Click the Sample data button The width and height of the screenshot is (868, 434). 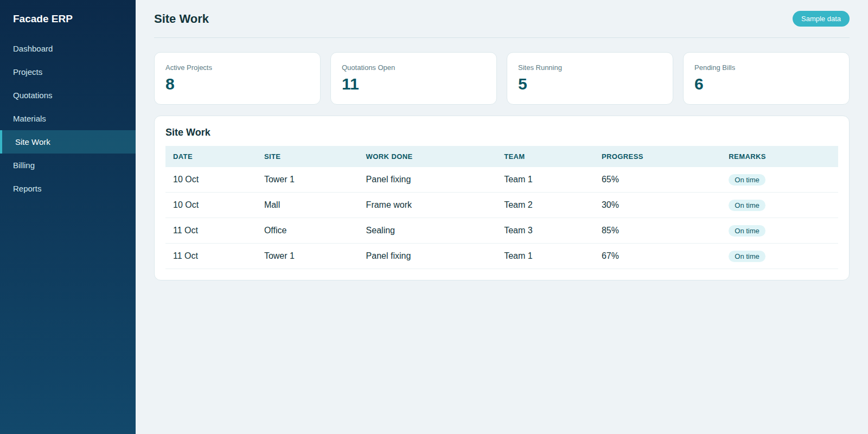point(821,19)
